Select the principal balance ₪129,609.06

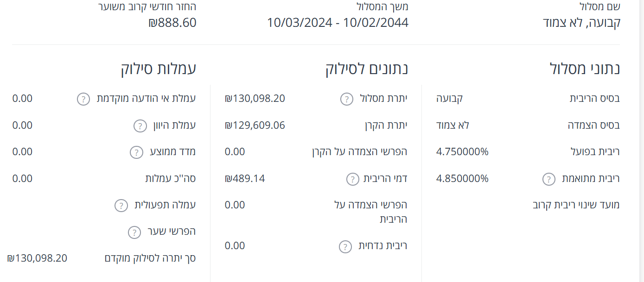point(255,125)
